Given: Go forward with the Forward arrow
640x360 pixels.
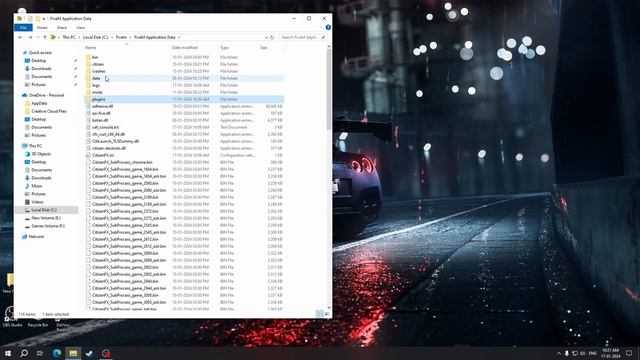Looking at the screenshot, I should 30,37.
